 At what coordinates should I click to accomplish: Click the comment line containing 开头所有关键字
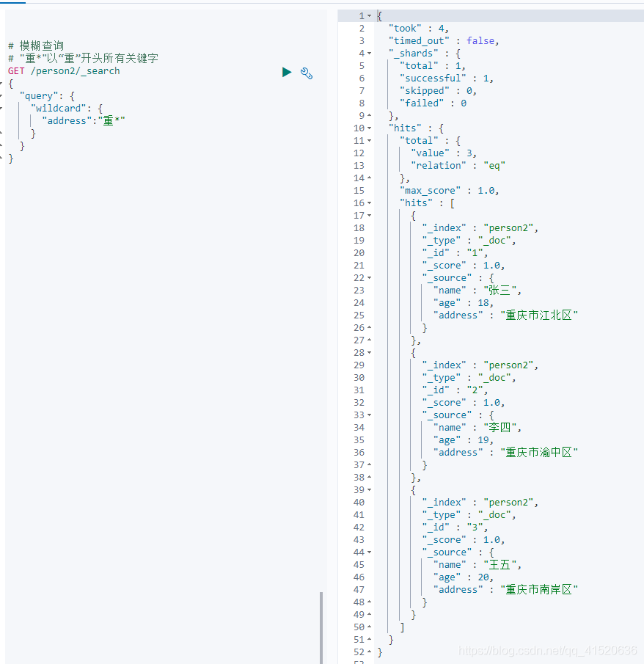(83, 59)
